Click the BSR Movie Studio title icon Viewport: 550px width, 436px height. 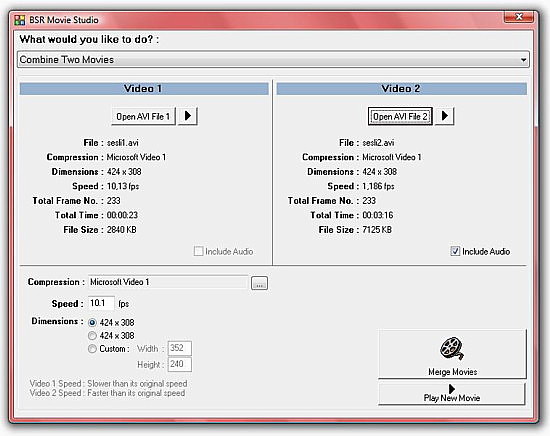point(20,20)
